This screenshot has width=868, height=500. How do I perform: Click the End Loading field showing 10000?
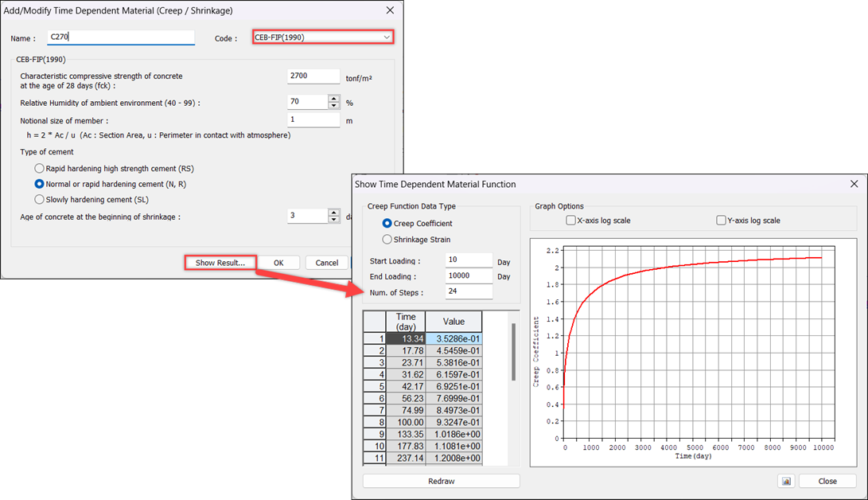pyautogui.click(x=469, y=275)
